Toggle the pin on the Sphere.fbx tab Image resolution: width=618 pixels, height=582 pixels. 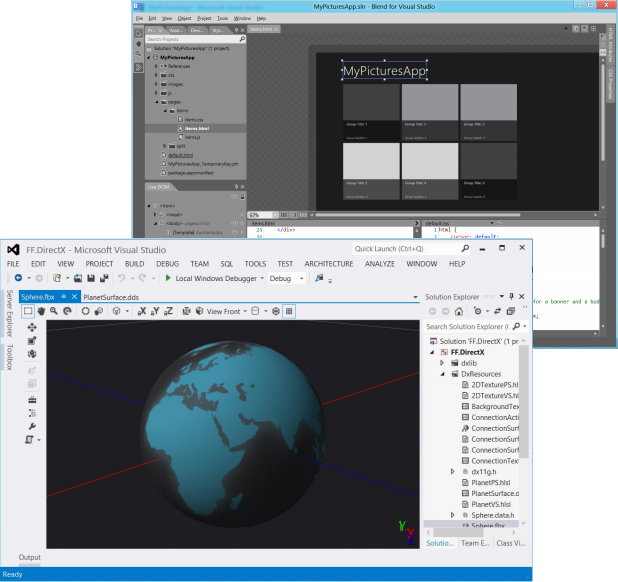[63, 296]
